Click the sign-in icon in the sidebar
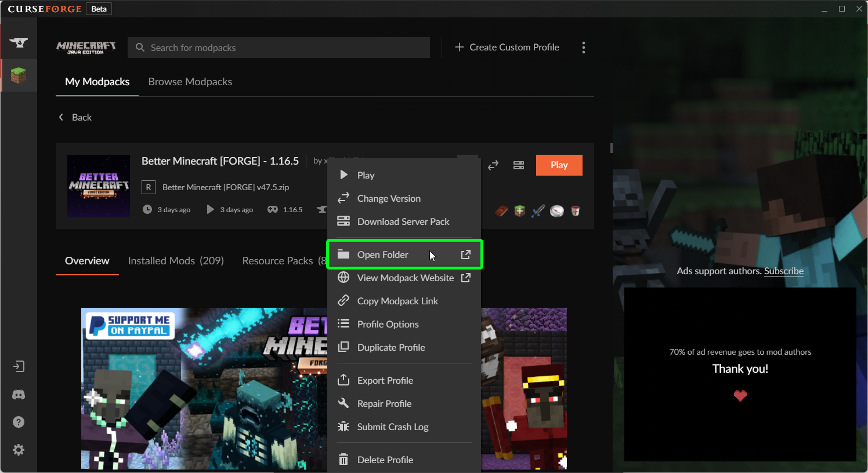This screenshot has width=868, height=473. 19,366
